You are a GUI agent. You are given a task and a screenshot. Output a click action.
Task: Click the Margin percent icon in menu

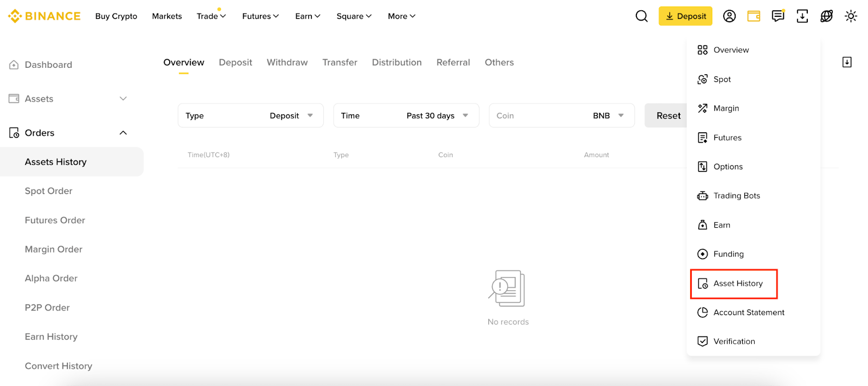pos(703,108)
